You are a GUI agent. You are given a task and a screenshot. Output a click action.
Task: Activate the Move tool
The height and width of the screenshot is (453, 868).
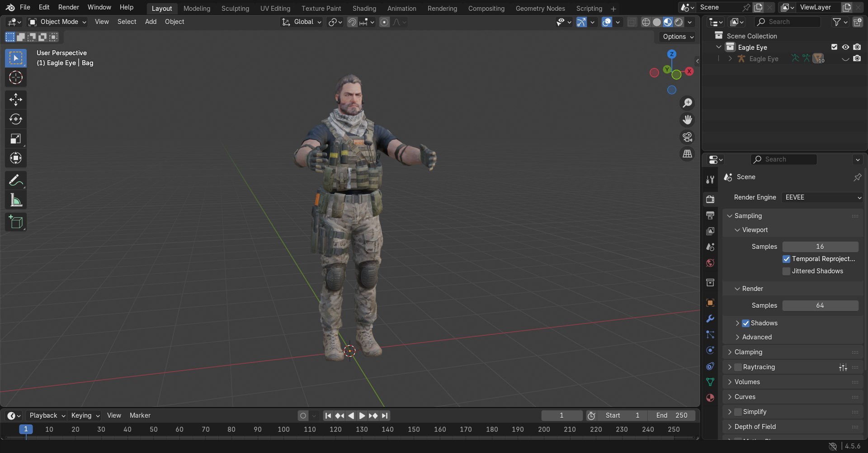(16, 100)
